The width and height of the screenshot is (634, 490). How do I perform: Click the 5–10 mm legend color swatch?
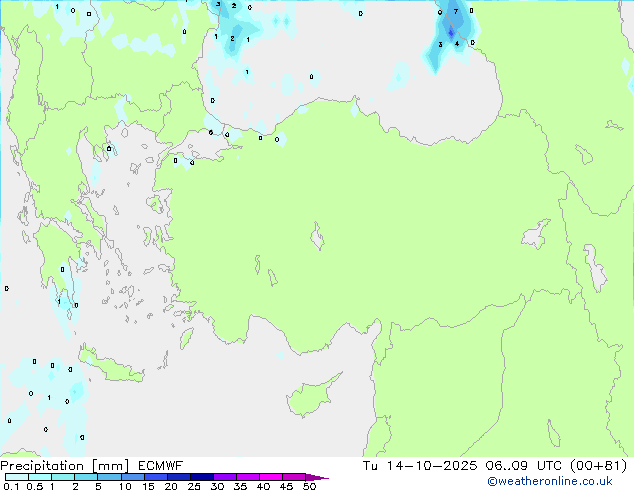click(x=109, y=477)
